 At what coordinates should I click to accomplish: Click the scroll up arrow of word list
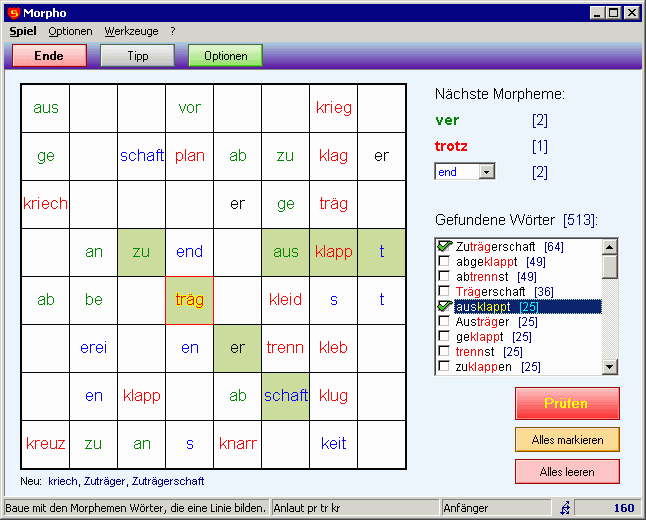click(609, 247)
